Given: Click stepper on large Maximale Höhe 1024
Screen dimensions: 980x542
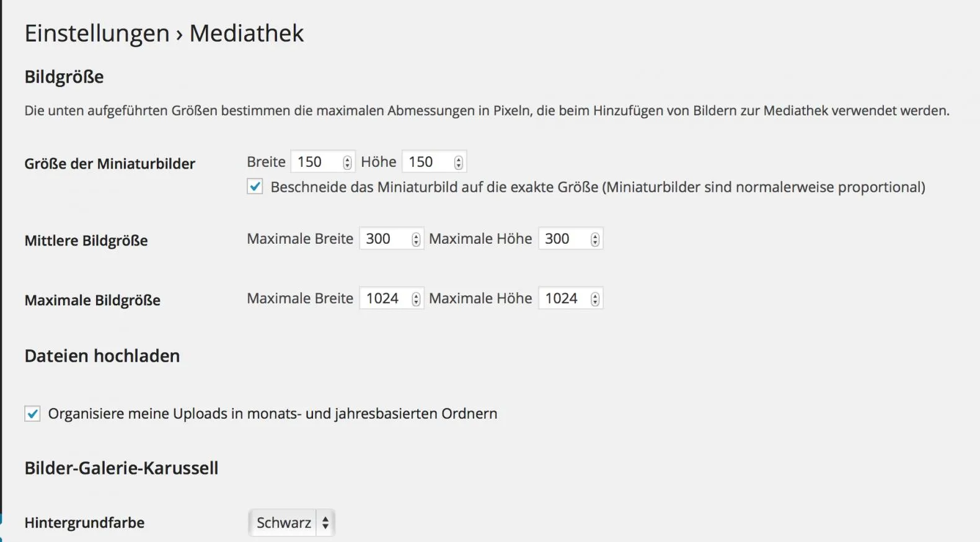Looking at the screenshot, I should 595,299.
